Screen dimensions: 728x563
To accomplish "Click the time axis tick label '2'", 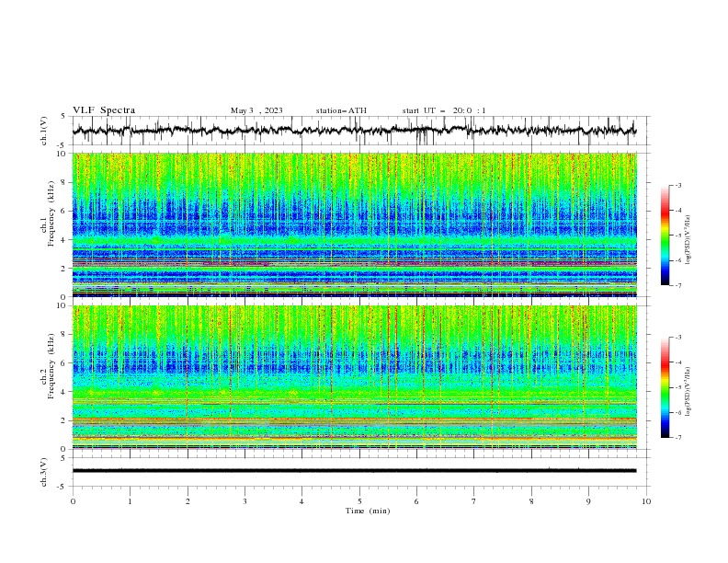I will tap(188, 501).
